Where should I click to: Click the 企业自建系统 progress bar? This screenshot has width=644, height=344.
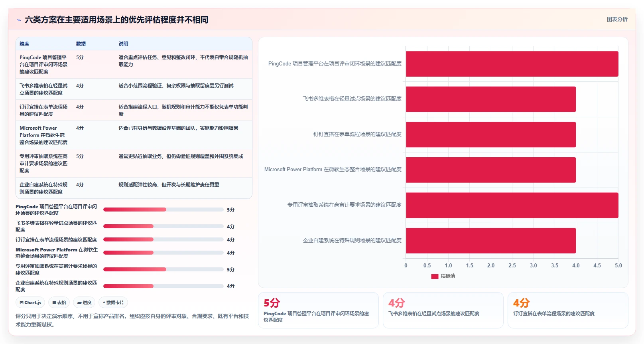pos(163,286)
